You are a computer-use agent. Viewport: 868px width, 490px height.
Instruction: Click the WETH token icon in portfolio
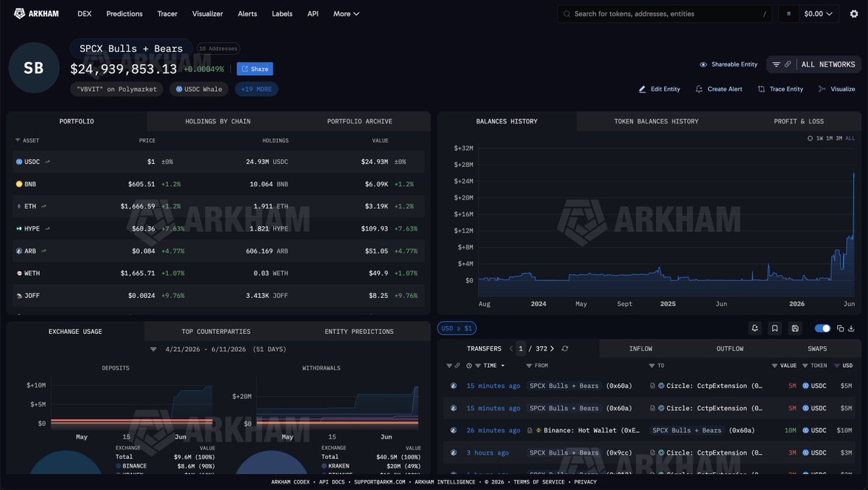coord(20,273)
